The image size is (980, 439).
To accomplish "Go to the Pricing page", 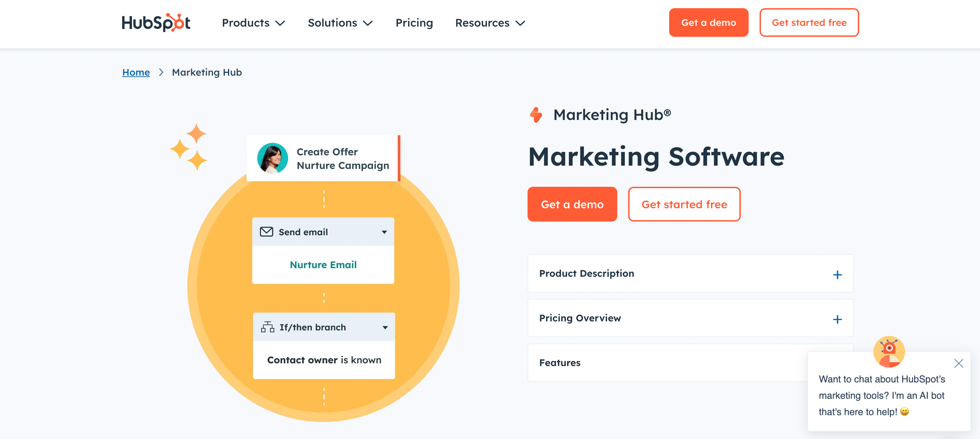I will [x=414, y=23].
